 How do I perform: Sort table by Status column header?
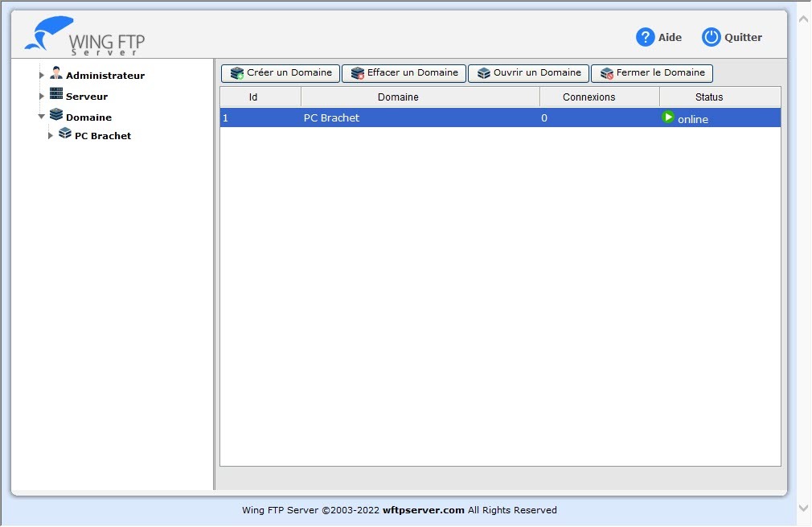(720, 97)
